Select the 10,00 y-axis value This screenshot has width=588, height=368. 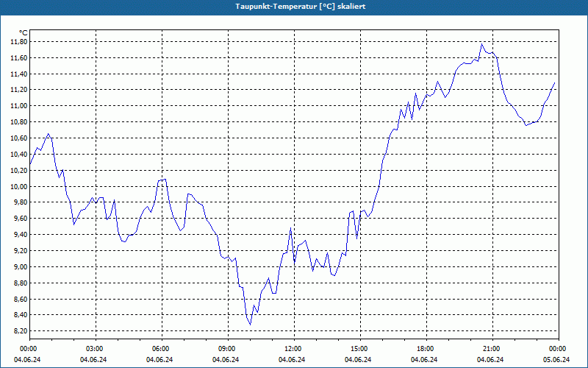(x=19, y=186)
